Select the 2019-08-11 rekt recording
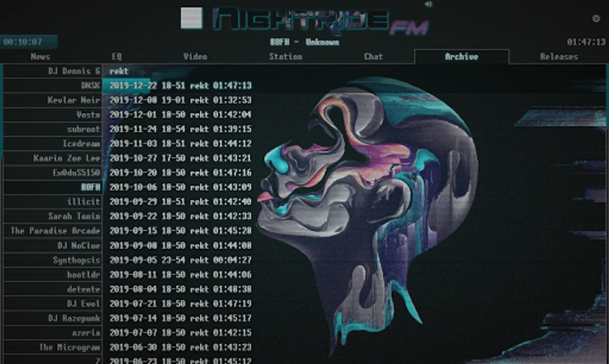 [180, 275]
